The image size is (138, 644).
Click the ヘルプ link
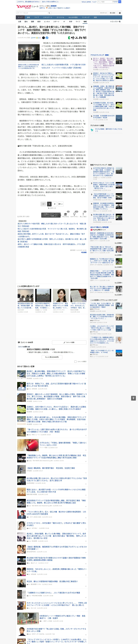tap(94, 2)
